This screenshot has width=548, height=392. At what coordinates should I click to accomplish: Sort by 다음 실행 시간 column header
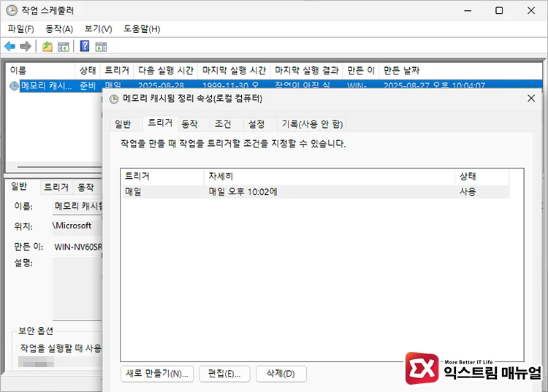[x=166, y=71]
